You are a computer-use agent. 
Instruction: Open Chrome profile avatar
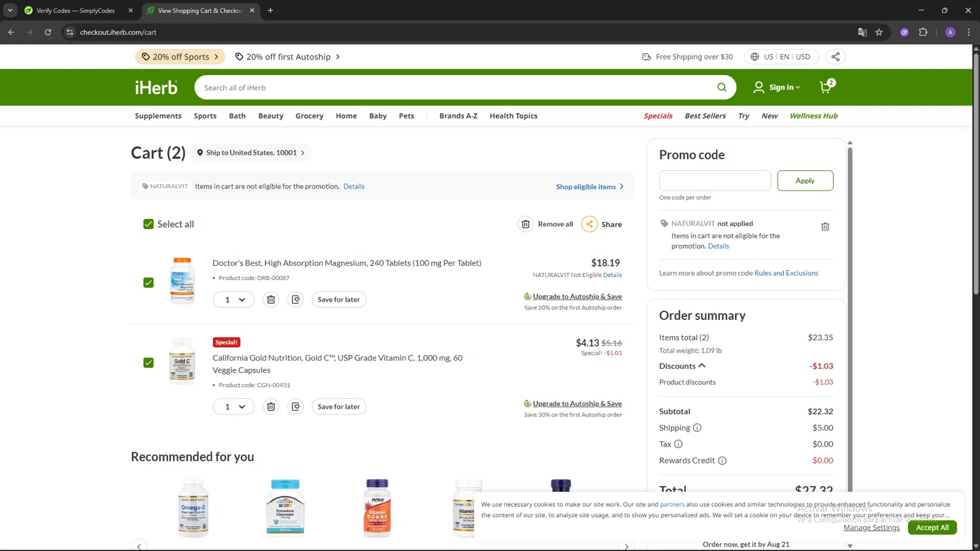951,32
